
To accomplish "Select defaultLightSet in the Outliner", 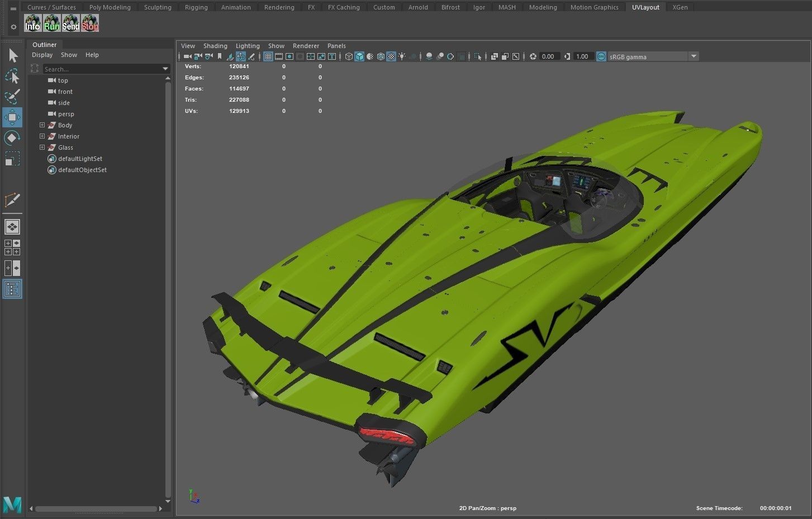I will [80, 159].
